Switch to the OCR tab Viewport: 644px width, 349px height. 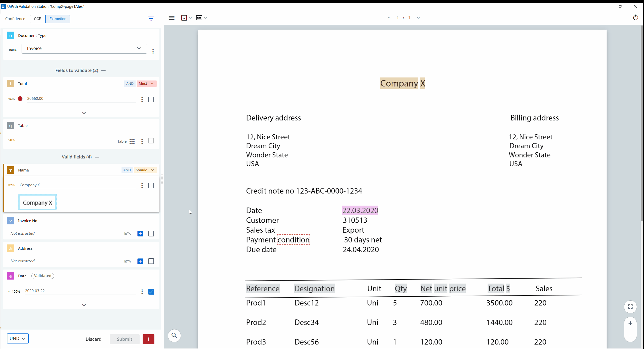pyautogui.click(x=37, y=19)
